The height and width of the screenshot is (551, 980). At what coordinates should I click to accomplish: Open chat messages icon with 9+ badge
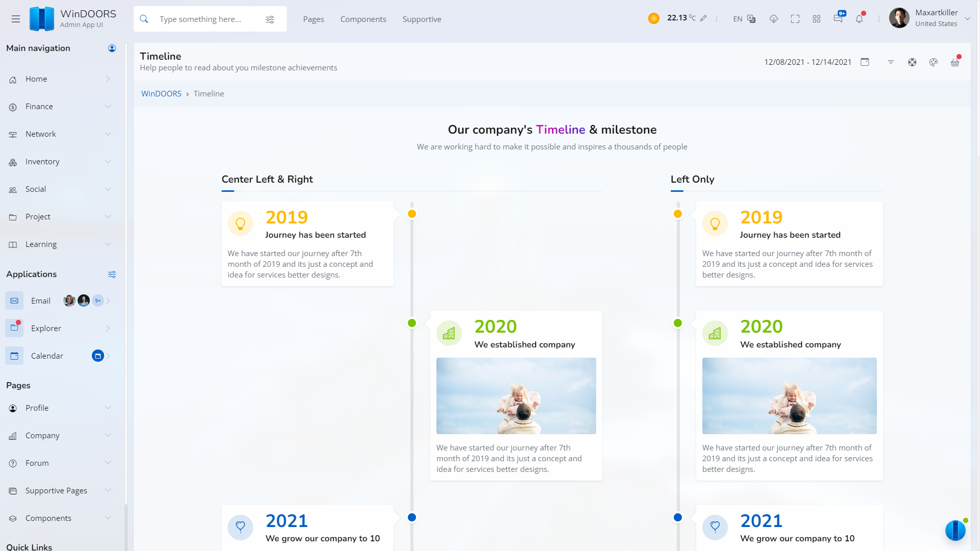click(838, 19)
